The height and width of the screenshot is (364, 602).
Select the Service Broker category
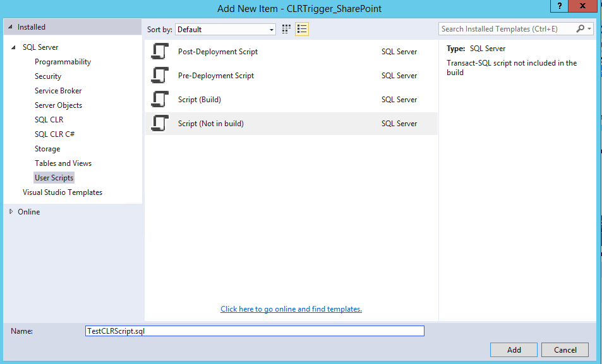tap(58, 91)
